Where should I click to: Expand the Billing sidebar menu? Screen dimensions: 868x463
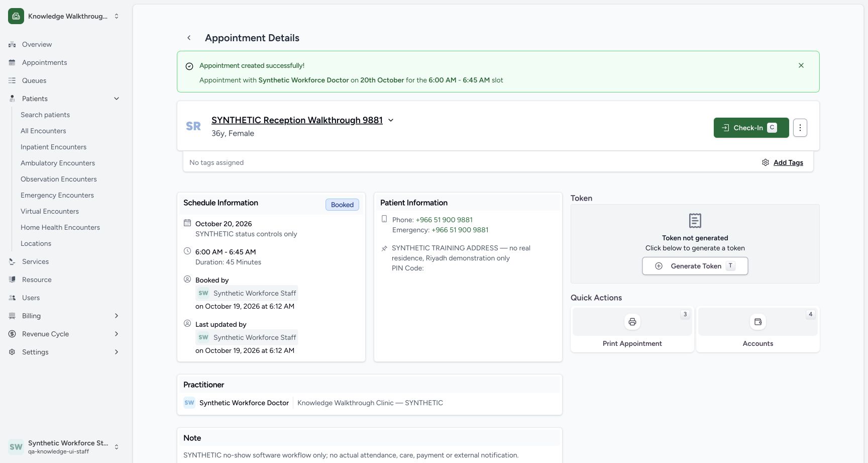(117, 316)
